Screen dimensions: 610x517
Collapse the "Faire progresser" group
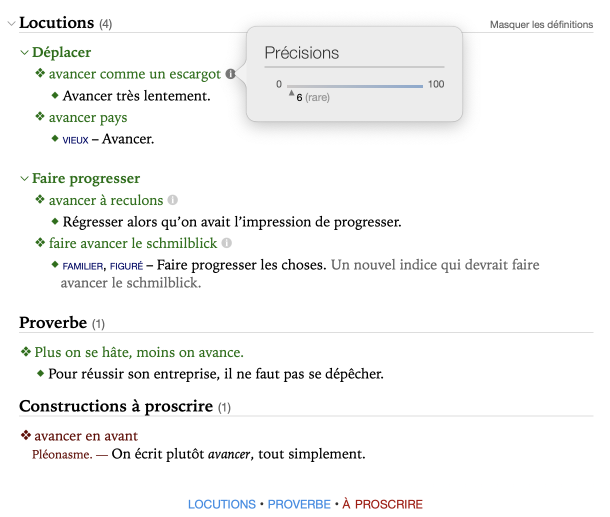24,179
